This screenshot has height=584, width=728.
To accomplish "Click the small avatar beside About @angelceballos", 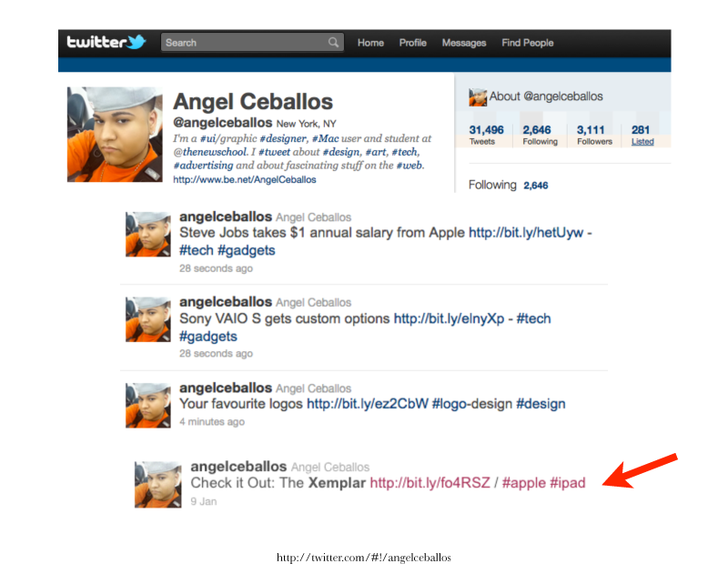I will click(477, 97).
